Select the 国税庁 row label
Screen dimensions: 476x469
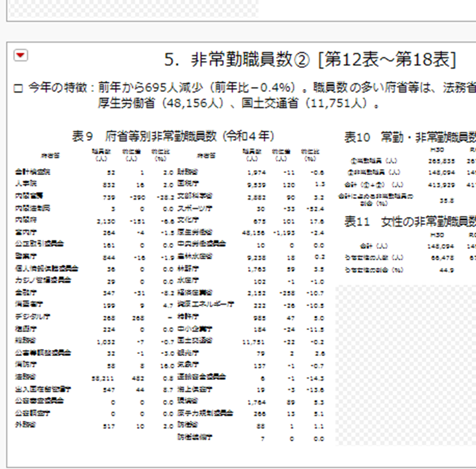pyautogui.click(x=188, y=184)
